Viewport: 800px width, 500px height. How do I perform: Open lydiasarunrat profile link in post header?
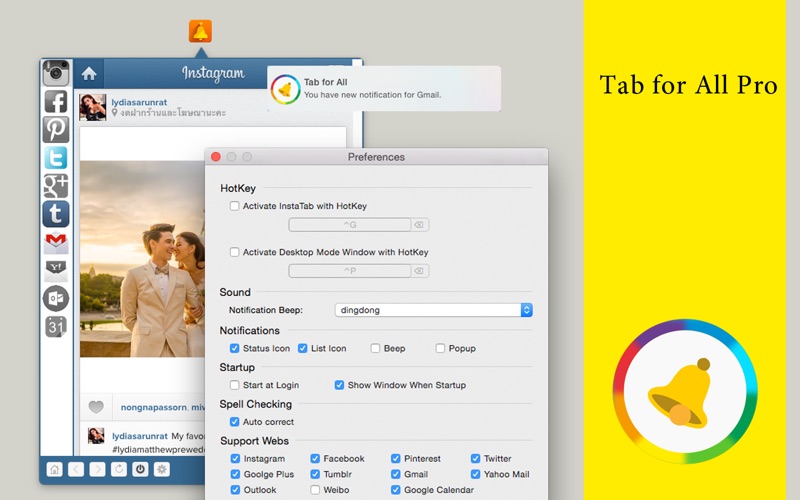(139, 102)
